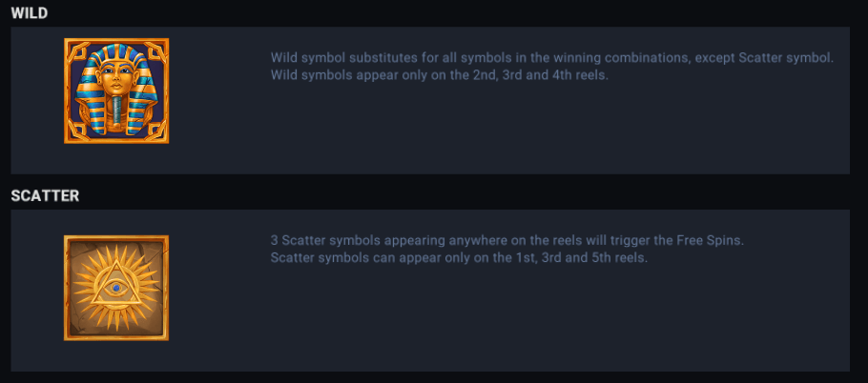Screen dimensions: 868x383
Task: Select the SCATTER section heading
Action: (x=45, y=195)
